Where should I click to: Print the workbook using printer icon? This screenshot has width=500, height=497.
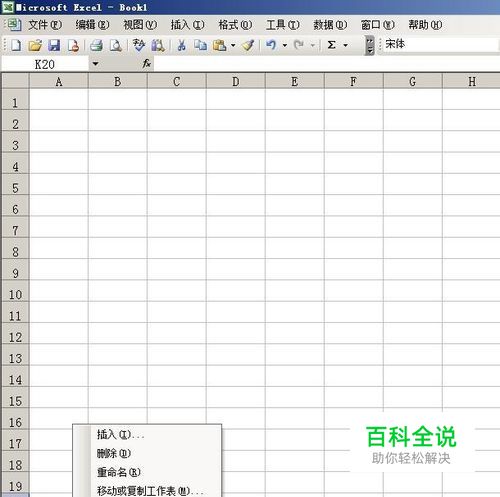[x=96, y=45]
